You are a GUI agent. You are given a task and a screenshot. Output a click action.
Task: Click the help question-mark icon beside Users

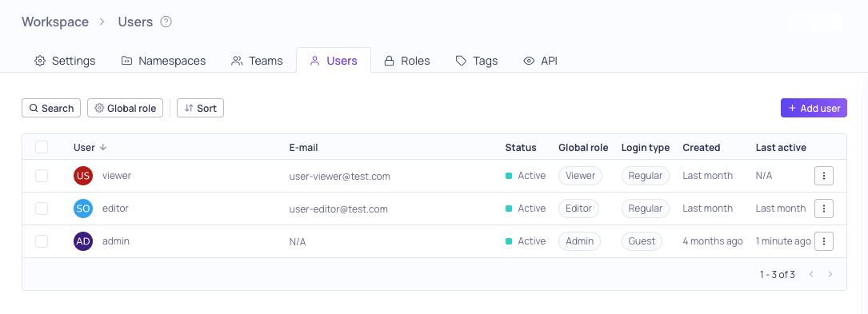click(166, 22)
